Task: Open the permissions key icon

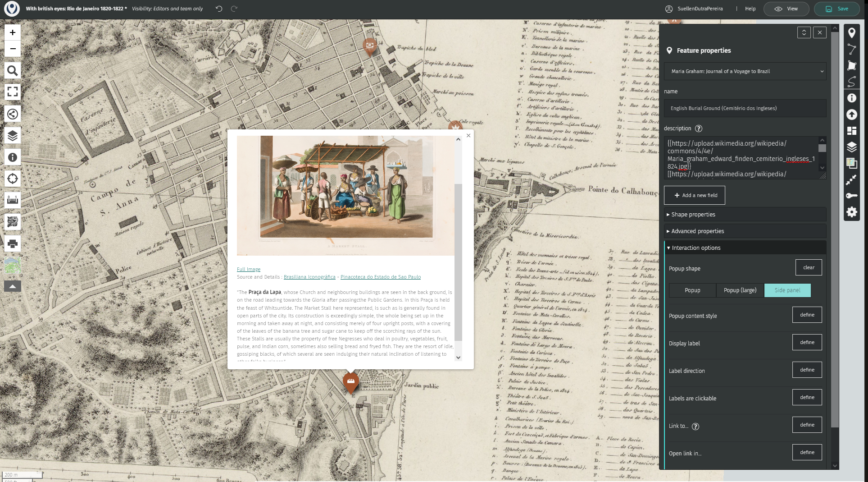Action: (x=851, y=196)
